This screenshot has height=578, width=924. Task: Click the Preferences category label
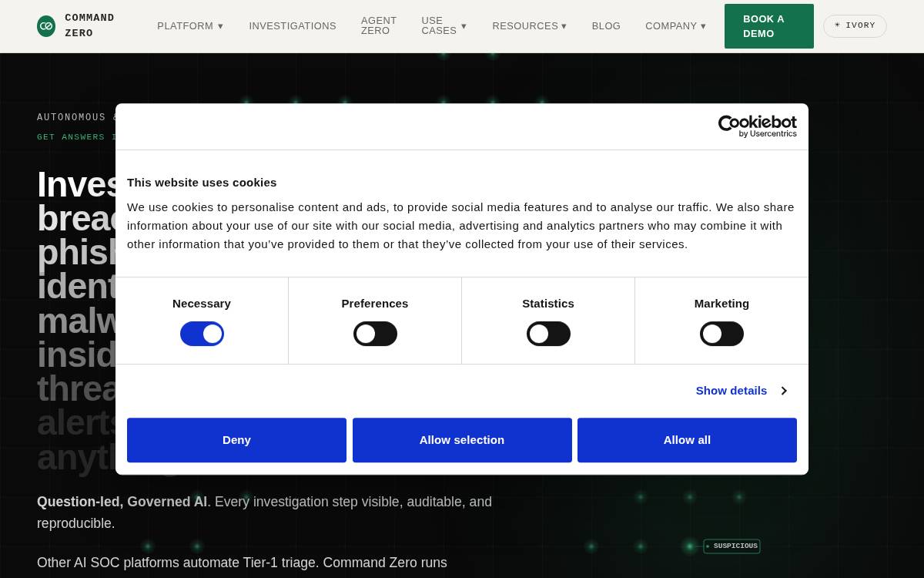coord(375,304)
